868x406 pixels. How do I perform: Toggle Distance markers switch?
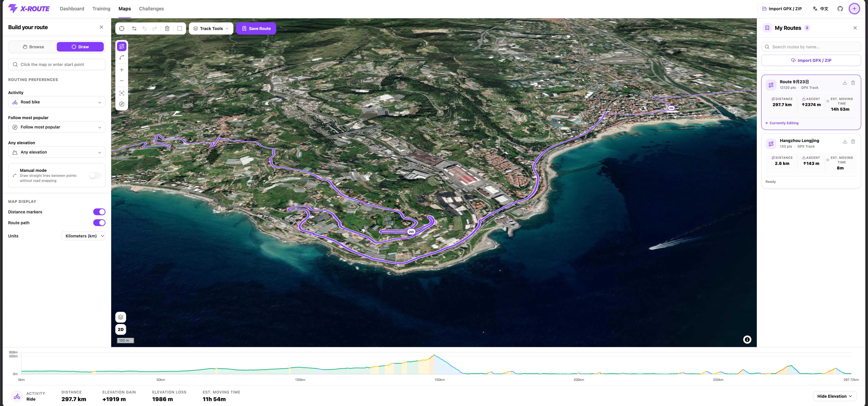(x=99, y=212)
